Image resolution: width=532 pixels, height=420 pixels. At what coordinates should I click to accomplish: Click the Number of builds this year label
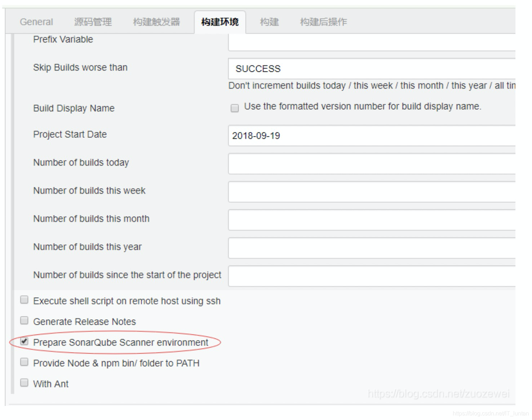(87, 247)
